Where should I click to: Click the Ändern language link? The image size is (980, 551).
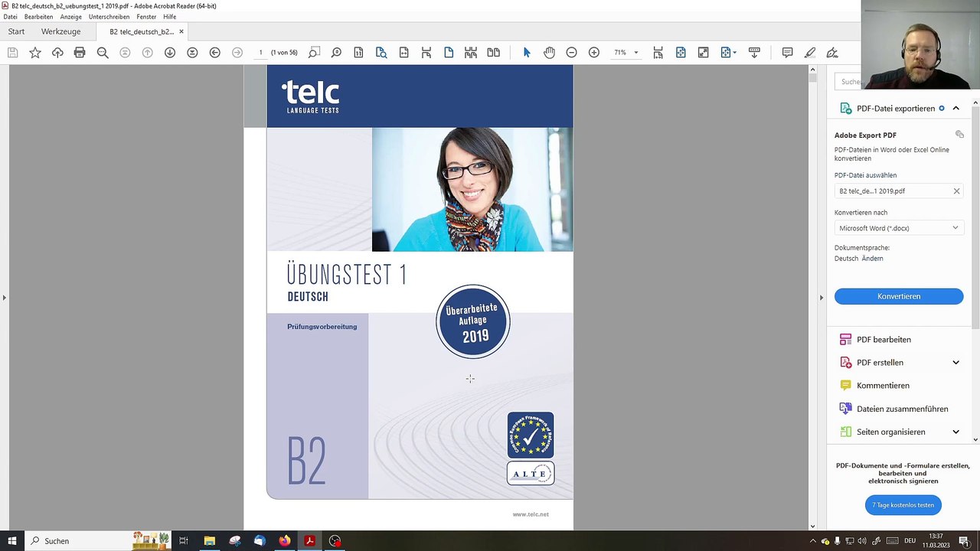(871, 259)
